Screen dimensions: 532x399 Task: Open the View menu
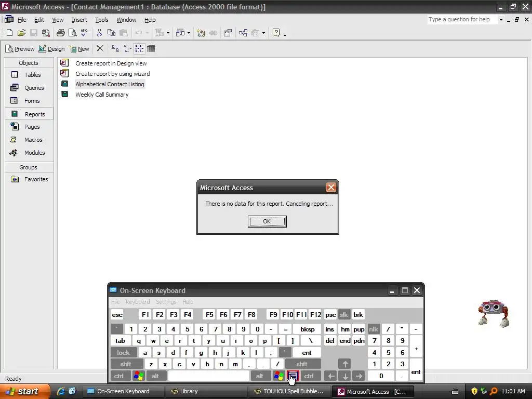click(58, 20)
